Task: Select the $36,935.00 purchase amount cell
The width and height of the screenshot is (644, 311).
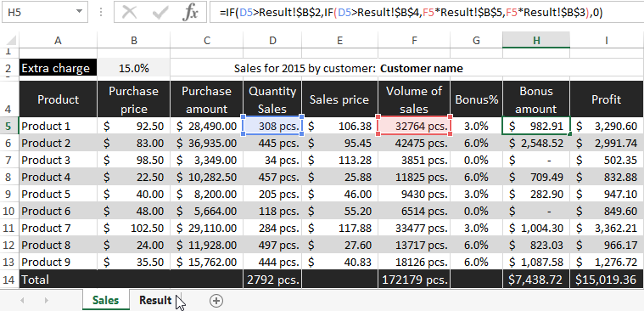Action: [206, 143]
